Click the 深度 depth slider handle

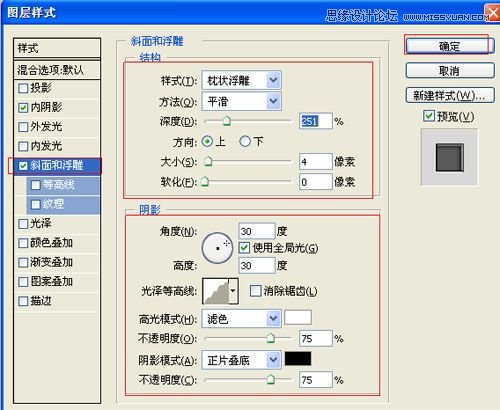point(227,121)
